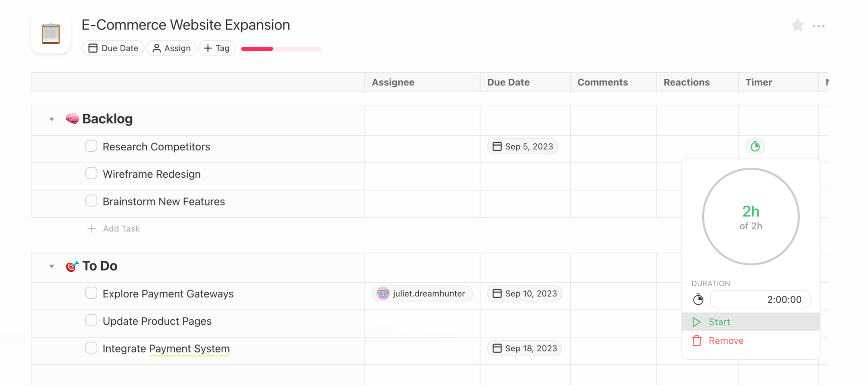This screenshot has height=385, width=868.
Task: Click the calendar icon in the Due Date button
Action: [93, 48]
